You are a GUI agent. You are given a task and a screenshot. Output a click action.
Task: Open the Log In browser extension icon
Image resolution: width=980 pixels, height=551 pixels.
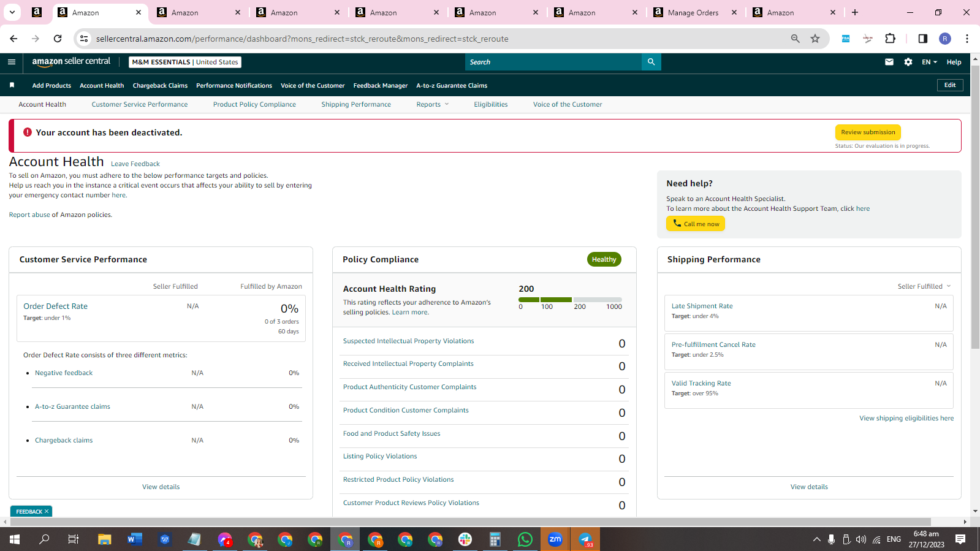coord(868,39)
